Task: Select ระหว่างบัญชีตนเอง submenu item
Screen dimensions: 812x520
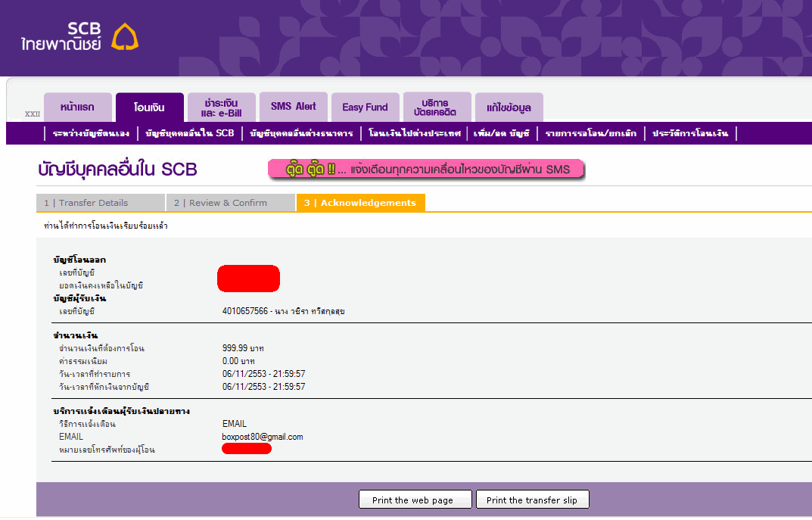Action: click(x=91, y=134)
